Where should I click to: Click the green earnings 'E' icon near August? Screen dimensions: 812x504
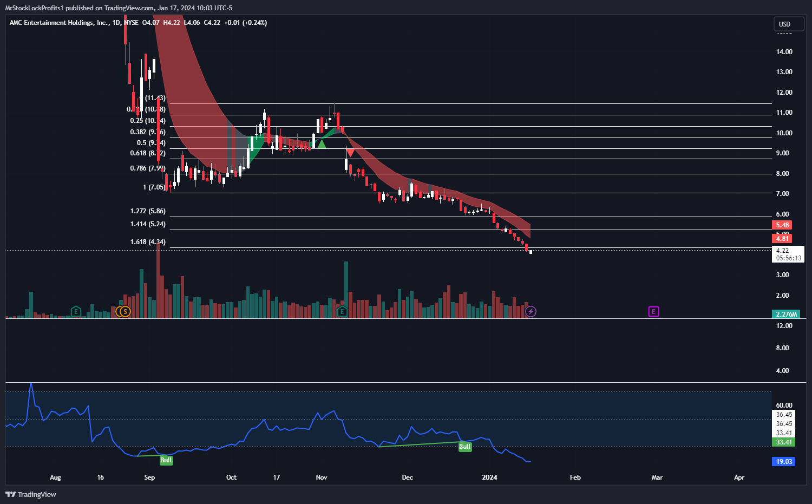click(76, 311)
